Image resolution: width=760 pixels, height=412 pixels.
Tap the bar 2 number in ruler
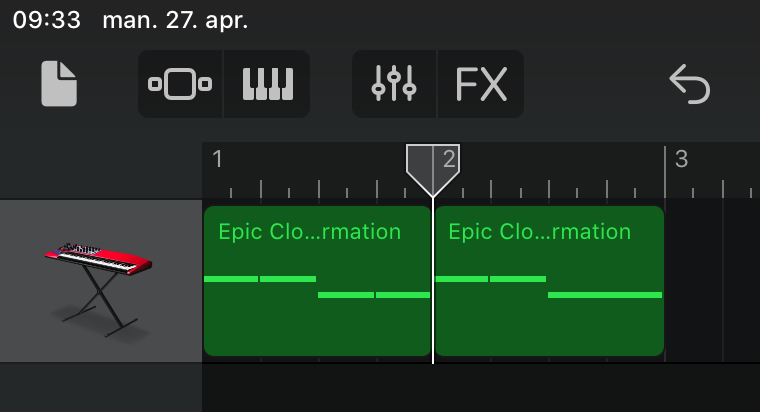[451, 159]
